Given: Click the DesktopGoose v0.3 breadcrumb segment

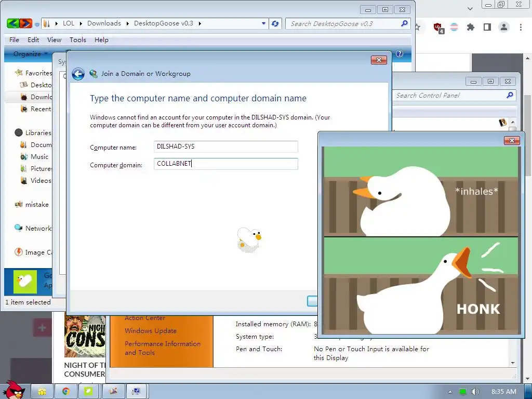Looking at the screenshot, I should pos(164,23).
